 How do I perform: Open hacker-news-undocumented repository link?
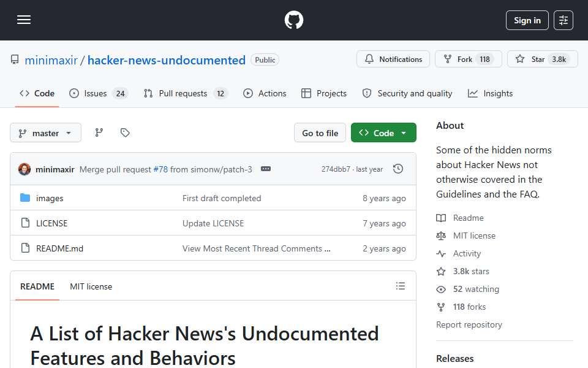pos(167,60)
